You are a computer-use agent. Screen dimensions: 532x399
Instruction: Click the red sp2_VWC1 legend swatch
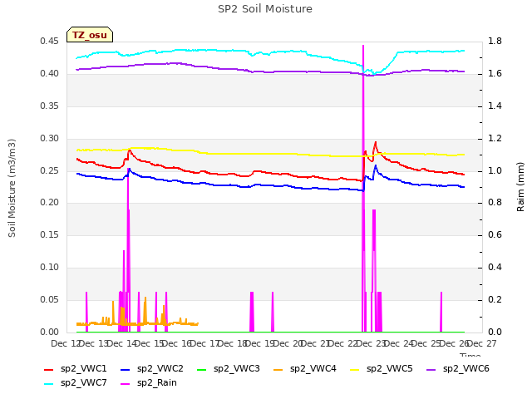[49, 370]
